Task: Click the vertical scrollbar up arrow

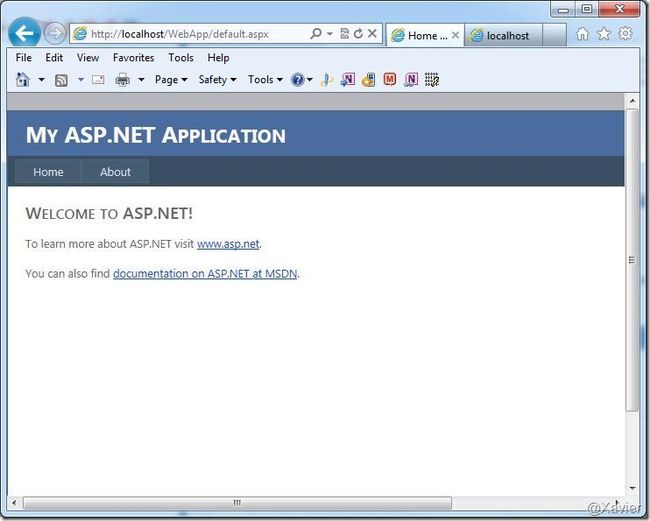Action: point(632,101)
